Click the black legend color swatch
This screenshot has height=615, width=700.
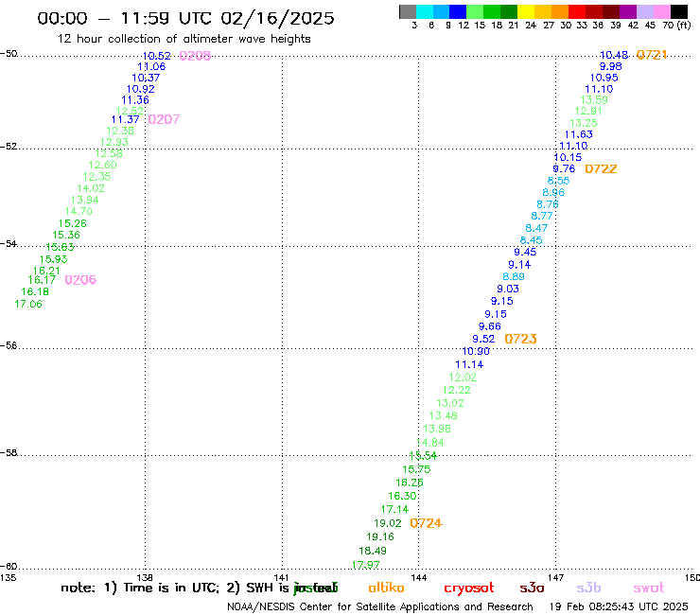click(679, 11)
